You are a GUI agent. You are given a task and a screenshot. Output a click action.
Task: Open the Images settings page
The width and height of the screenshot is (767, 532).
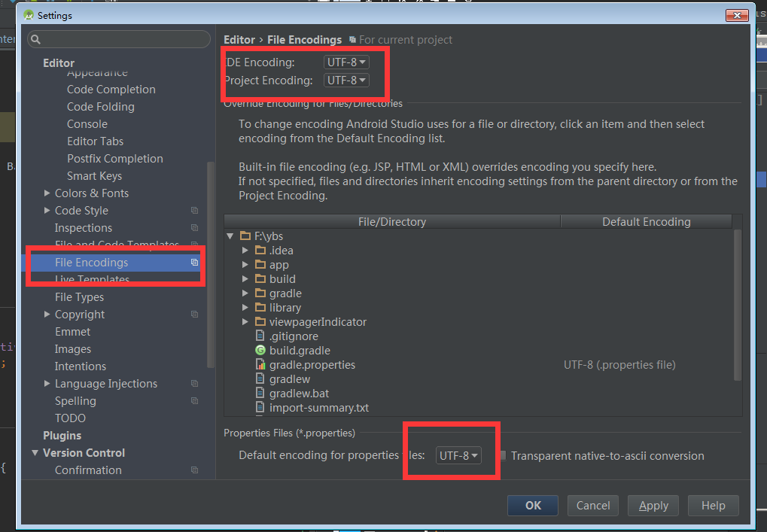[73, 349]
